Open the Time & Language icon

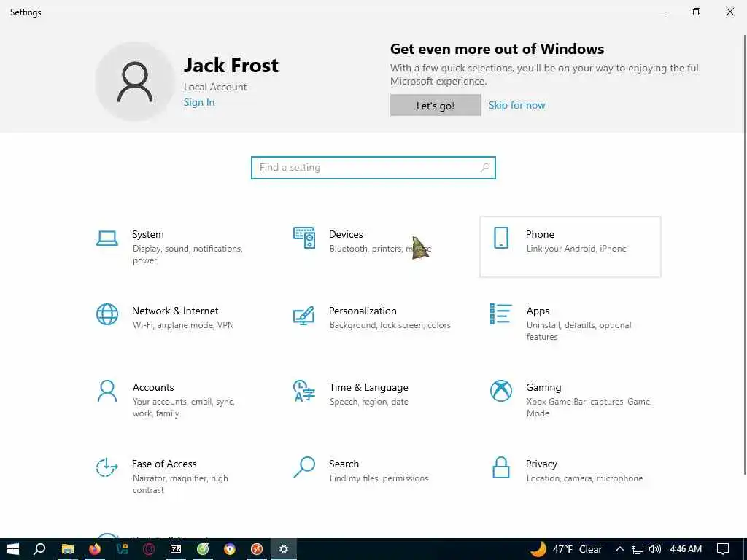tap(304, 391)
